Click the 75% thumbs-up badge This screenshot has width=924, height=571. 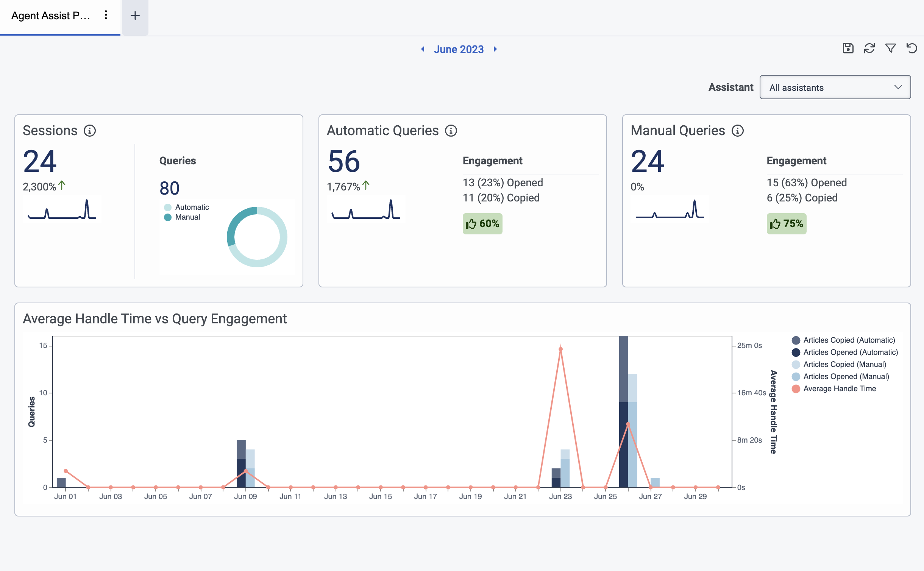coord(786,224)
